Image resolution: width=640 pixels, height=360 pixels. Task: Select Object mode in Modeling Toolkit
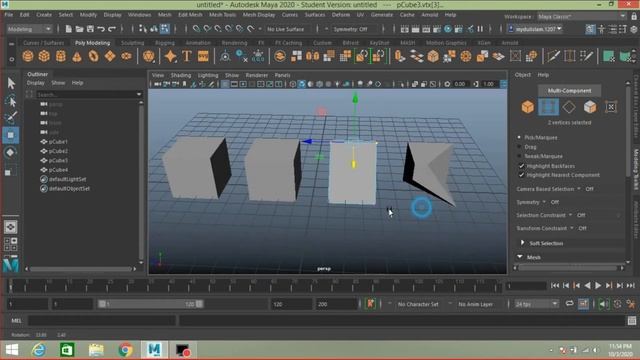coord(528,107)
